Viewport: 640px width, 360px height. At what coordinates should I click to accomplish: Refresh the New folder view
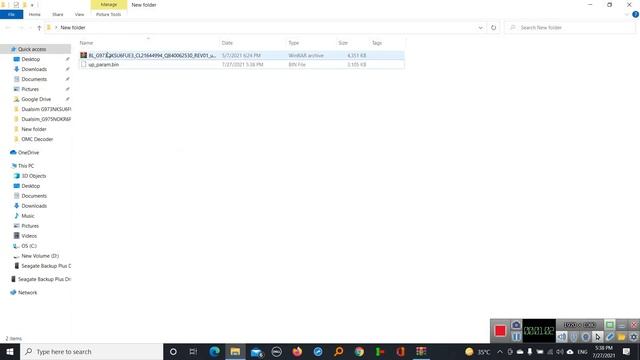tap(493, 28)
